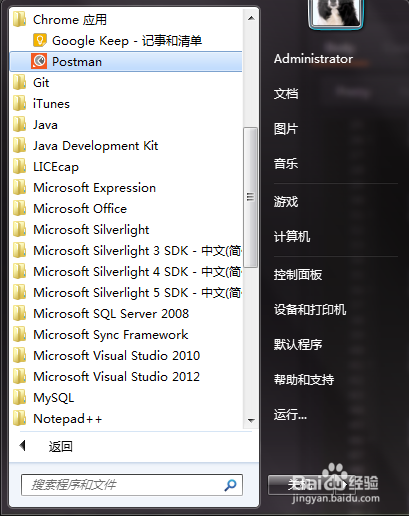Open 默认程序

pyautogui.click(x=298, y=344)
